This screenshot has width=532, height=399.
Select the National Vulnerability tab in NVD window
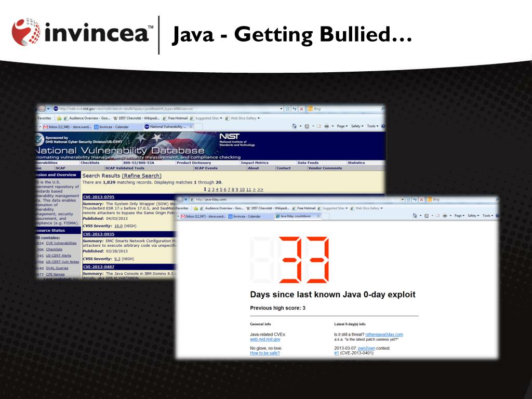click(x=168, y=127)
